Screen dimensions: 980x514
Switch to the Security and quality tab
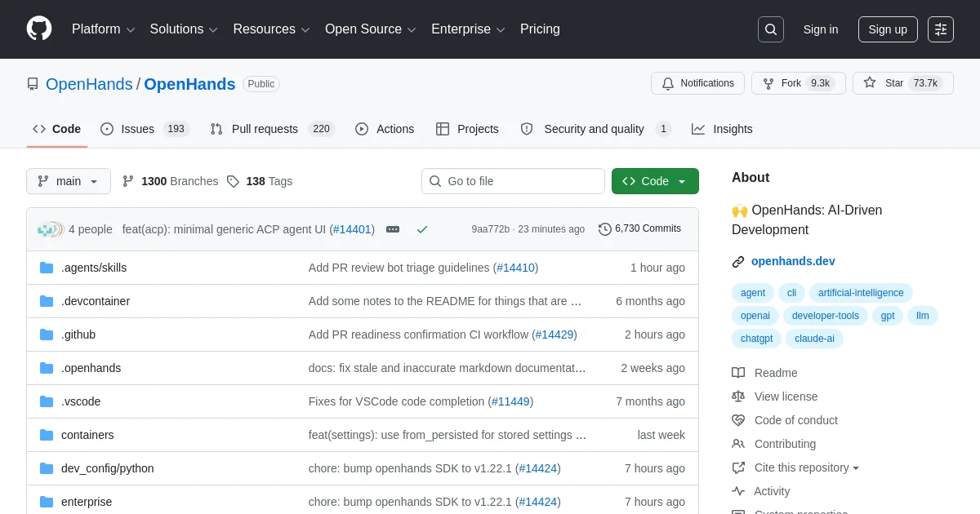(x=595, y=129)
